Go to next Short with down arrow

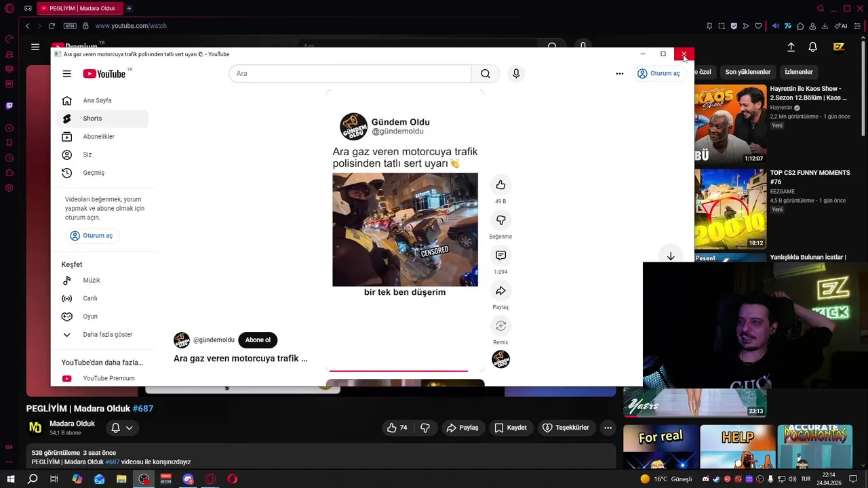670,256
